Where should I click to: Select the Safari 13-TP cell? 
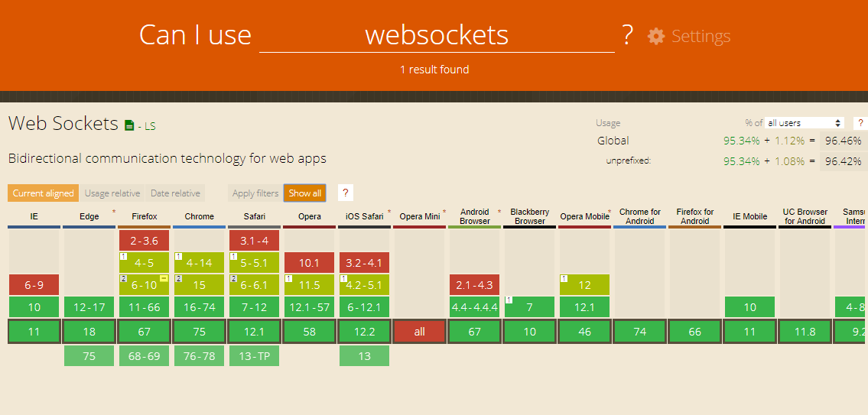click(x=254, y=356)
